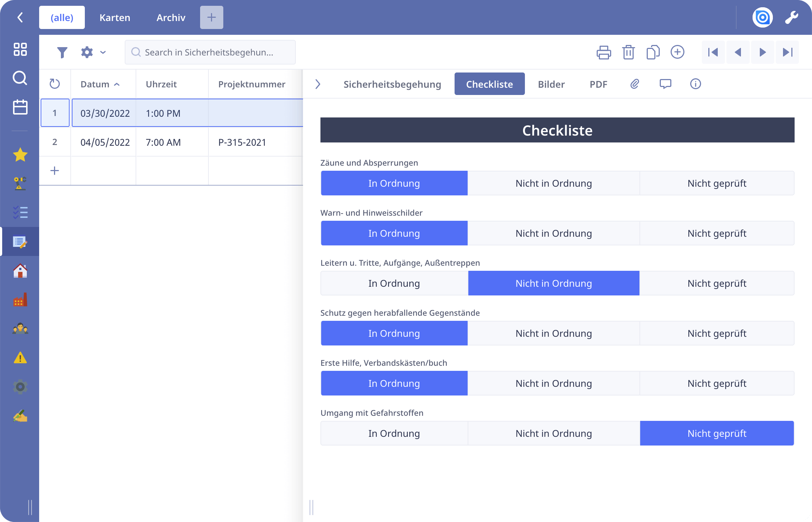This screenshot has width=812, height=522.
Task: Add a new view with plus button
Action: click(x=212, y=17)
